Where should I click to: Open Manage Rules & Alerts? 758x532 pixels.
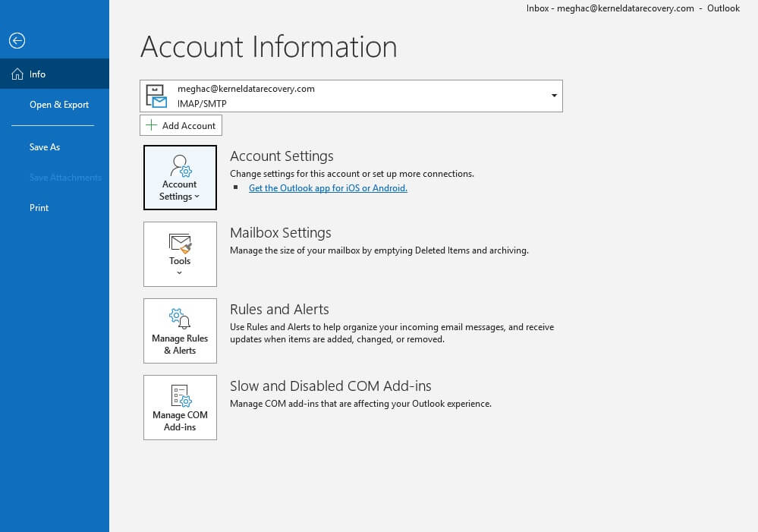[x=180, y=331]
